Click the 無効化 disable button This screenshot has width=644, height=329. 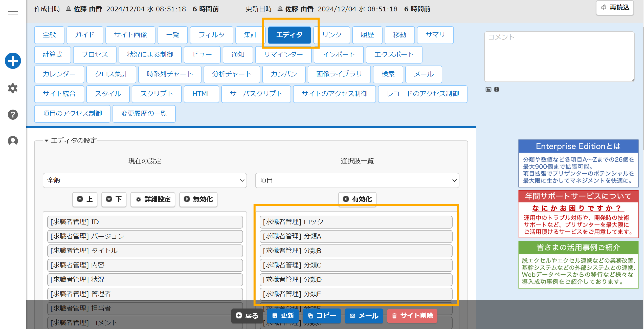point(198,199)
